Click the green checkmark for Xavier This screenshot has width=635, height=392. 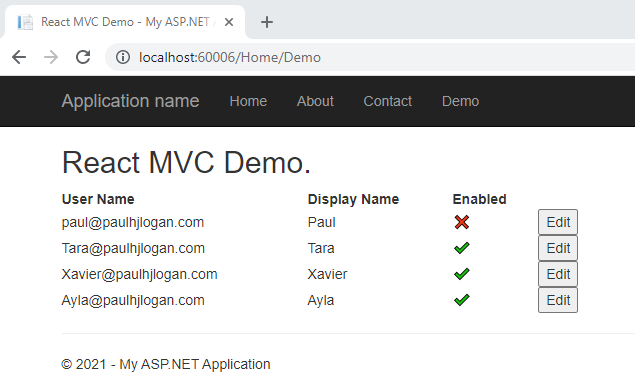pos(462,274)
